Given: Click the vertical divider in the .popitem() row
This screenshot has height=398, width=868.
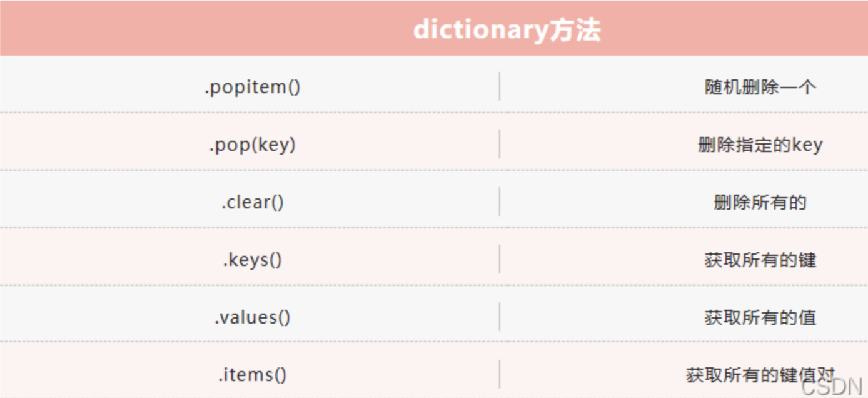Looking at the screenshot, I should click(500, 86).
